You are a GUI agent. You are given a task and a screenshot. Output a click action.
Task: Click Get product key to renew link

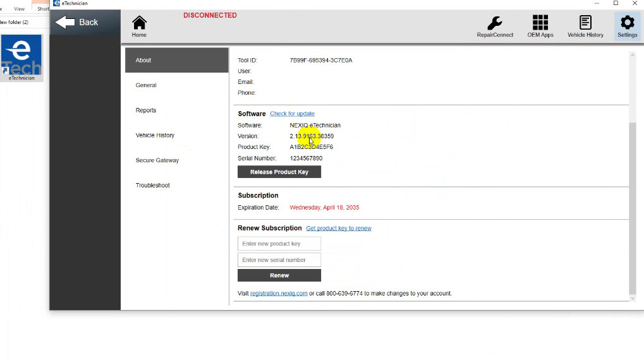(x=338, y=229)
